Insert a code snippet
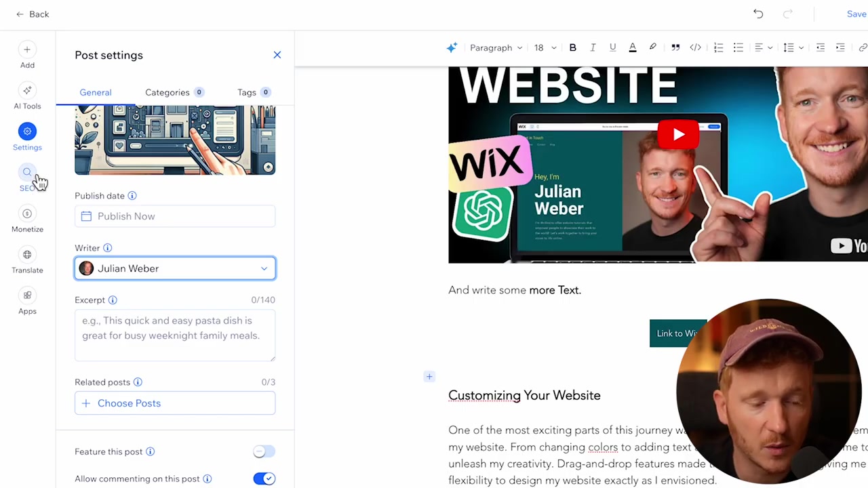 pyautogui.click(x=695, y=47)
